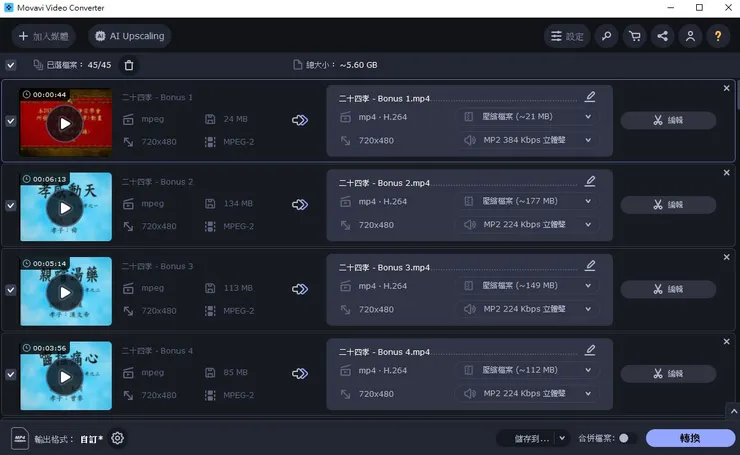Image resolution: width=740 pixels, height=455 pixels.
Task: Open the AI Upscaling feature
Action: (130, 36)
